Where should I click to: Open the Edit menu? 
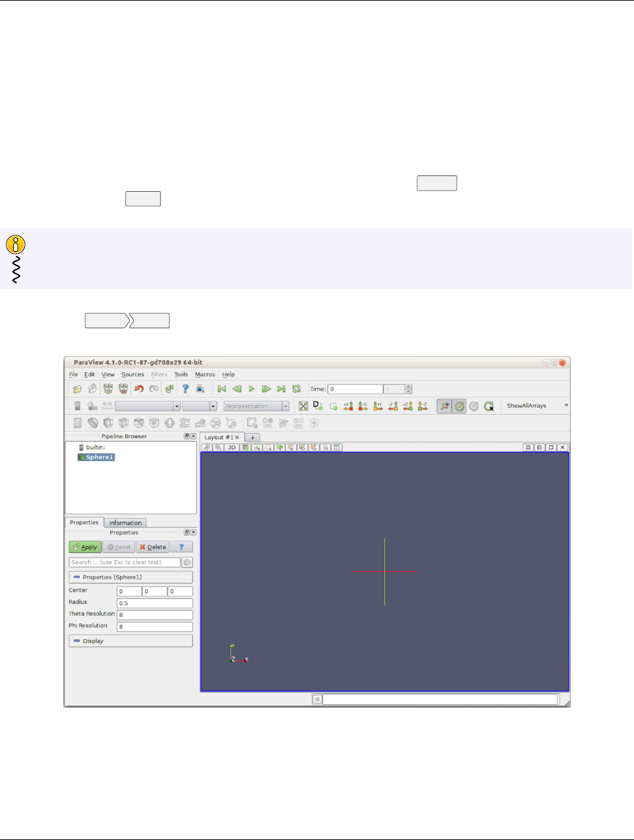click(x=89, y=374)
